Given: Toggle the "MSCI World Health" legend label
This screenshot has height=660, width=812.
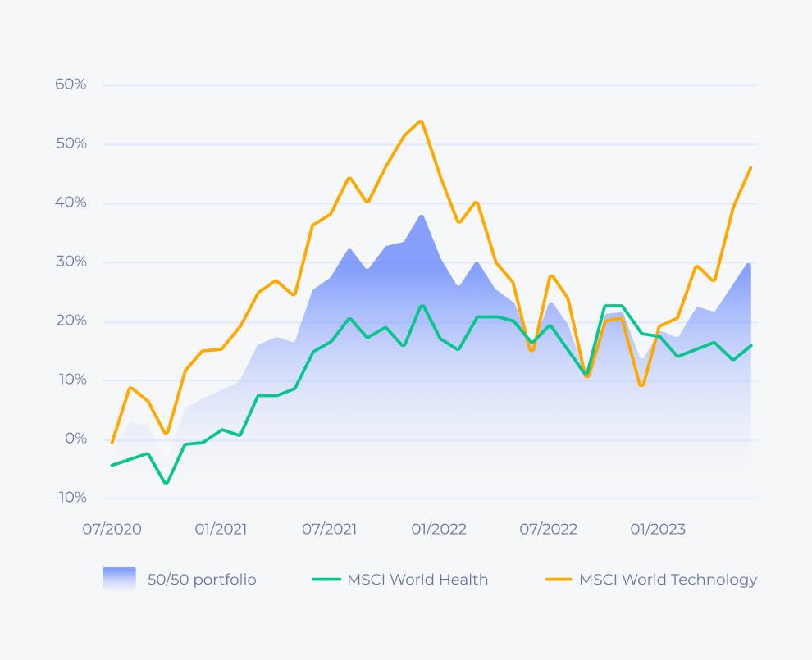Looking at the screenshot, I should tap(417, 580).
